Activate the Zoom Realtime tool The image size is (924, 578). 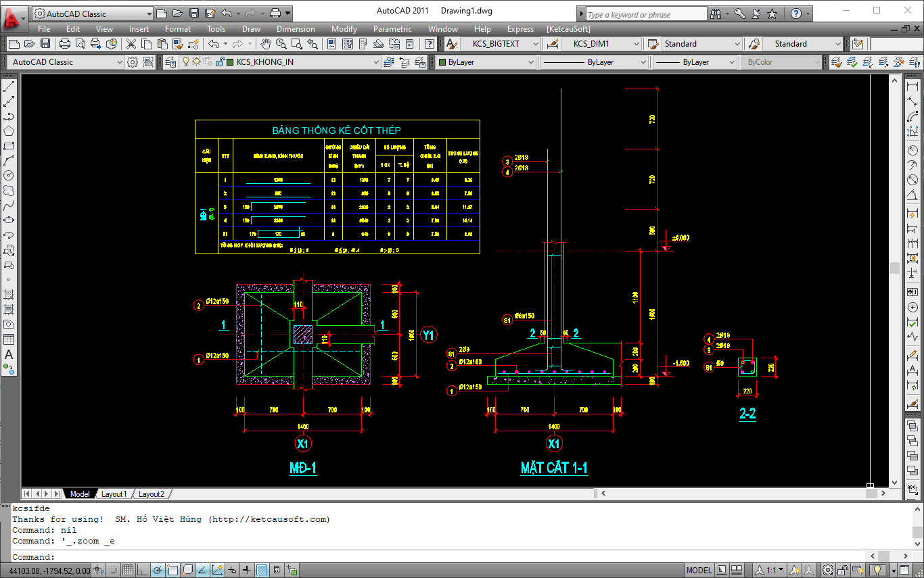click(x=281, y=44)
